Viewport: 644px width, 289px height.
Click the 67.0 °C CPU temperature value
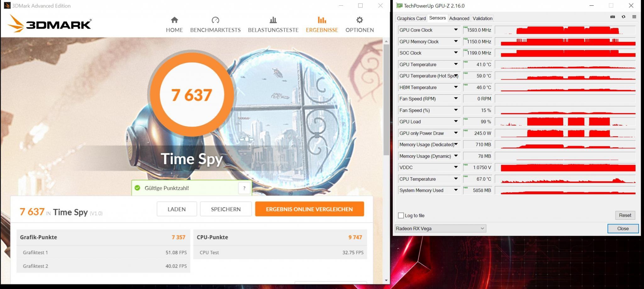coord(477,179)
